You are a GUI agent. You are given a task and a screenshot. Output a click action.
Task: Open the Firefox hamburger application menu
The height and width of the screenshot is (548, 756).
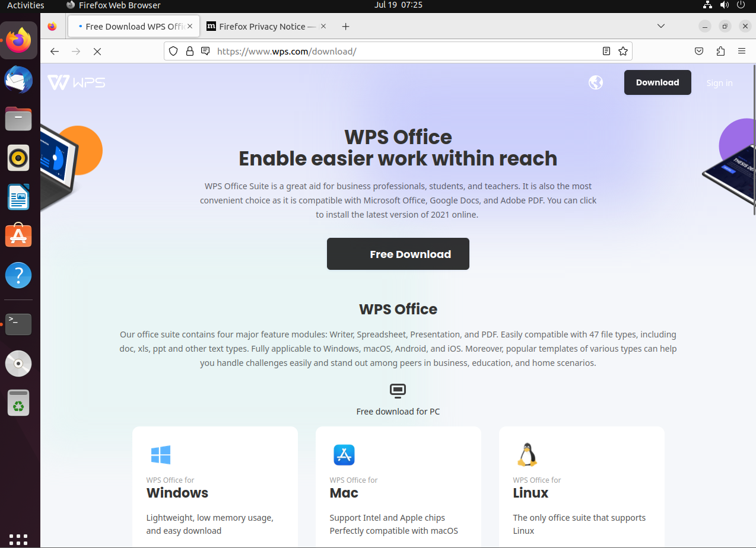click(741, 51)
